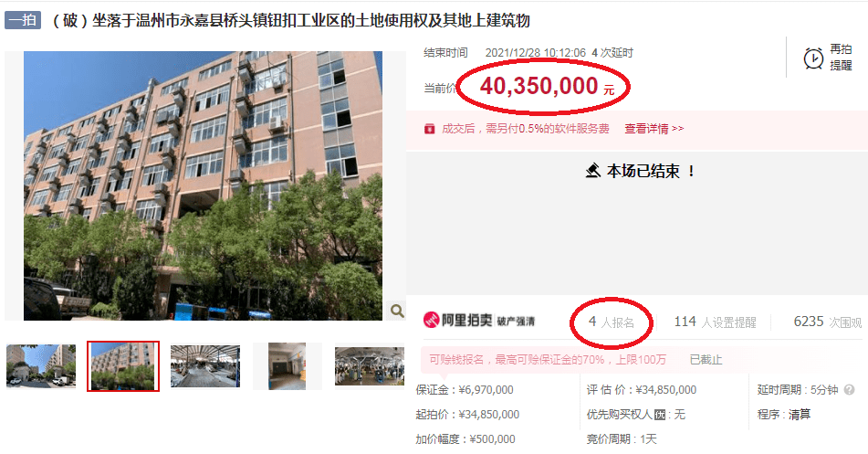This screenshot has height=454, width=868.
Task: Click the auction title about 桥头镇钮扣工业区
Action: 290,20
